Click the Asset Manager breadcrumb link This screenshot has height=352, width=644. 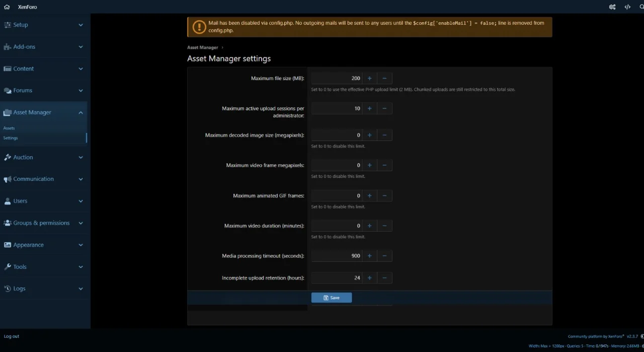coord(203,47)
